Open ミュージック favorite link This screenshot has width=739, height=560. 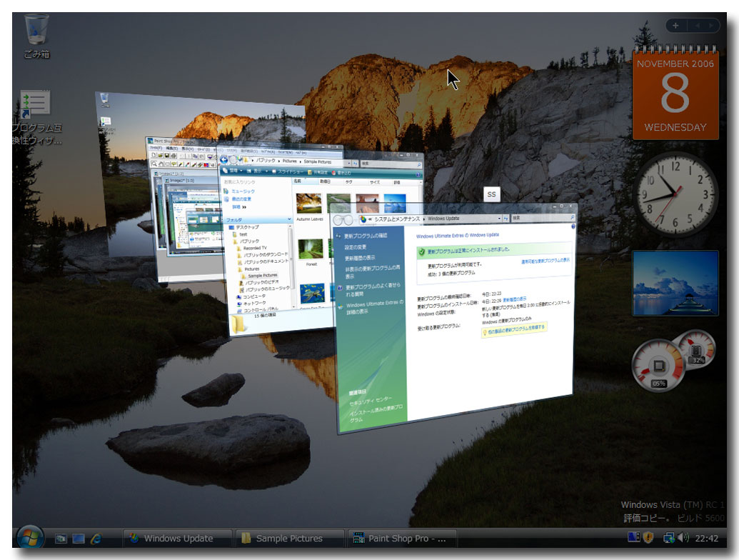click(x=243, y=191)
